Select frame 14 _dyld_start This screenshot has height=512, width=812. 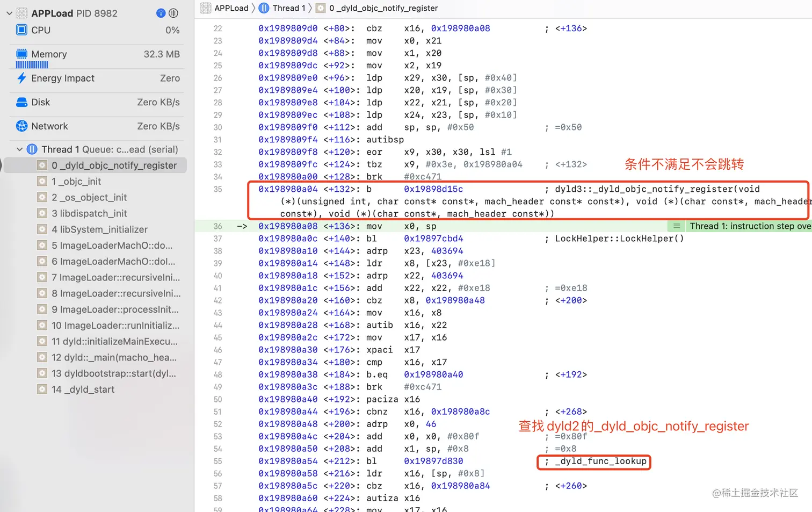click(x=96, y=390)
